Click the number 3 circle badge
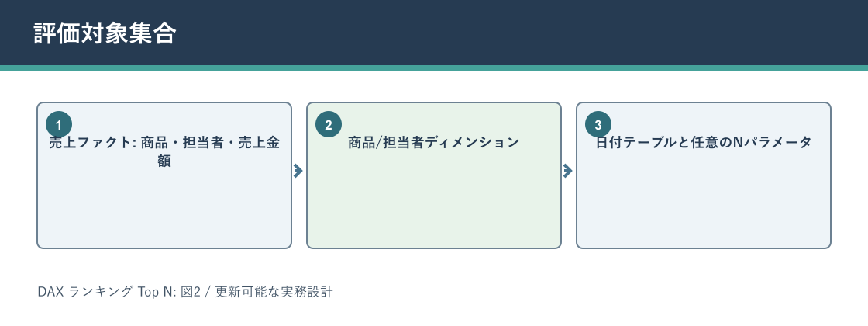 coord(598,125)
